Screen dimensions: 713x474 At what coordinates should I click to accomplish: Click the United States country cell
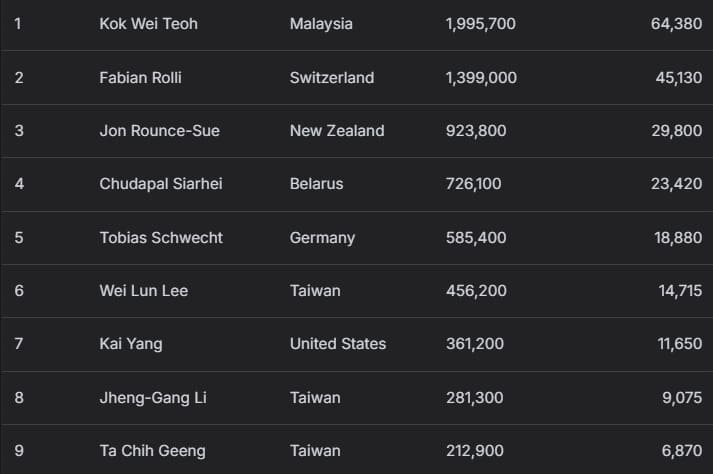pos(338,344)
